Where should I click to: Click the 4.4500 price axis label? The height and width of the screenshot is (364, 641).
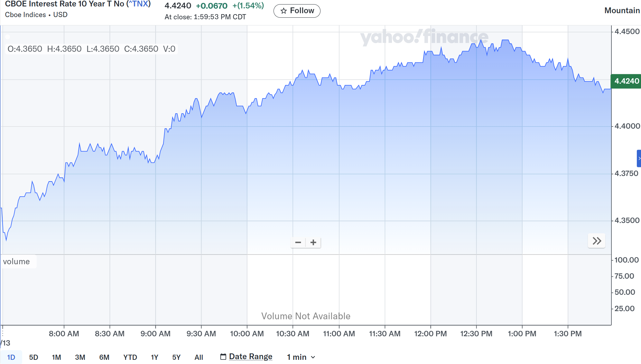(627, 32)
